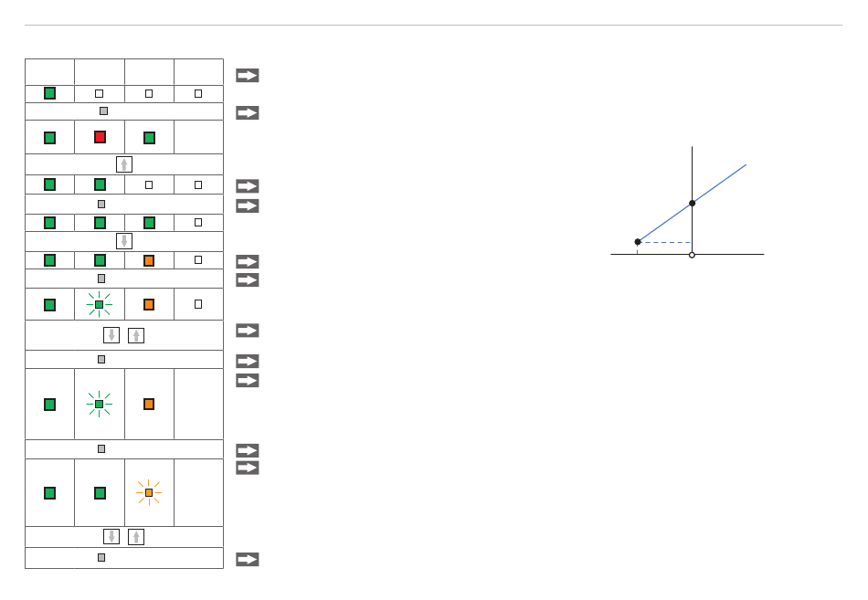The height and width of the screenshot is (600, 868).
Task: Click the flashing orange indicator light
Action: tap(149, 492)
